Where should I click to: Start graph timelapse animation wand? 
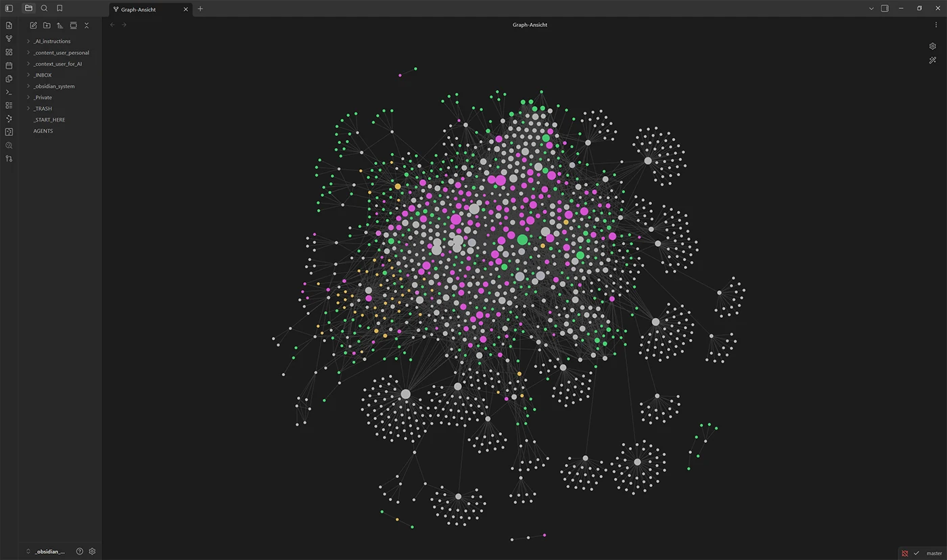point(933,60)
